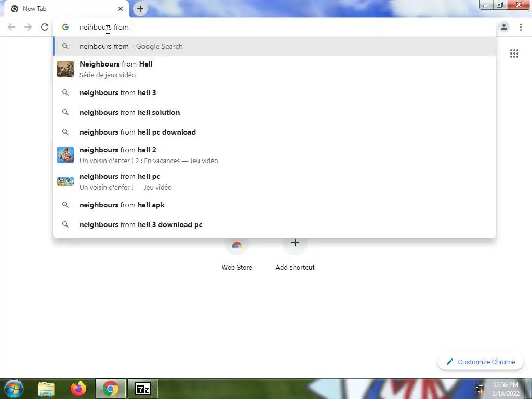The width and height of the screenshot is (532, 399).
Task: Pick suggestion 'neighbours from hell 3'
Action: pos(274,92)
